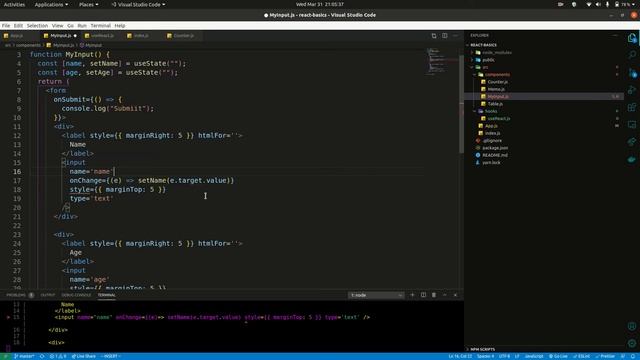Switch to the OUTPUT panel tab
This screenshot has height=360, width=640.
coord(47,295)
